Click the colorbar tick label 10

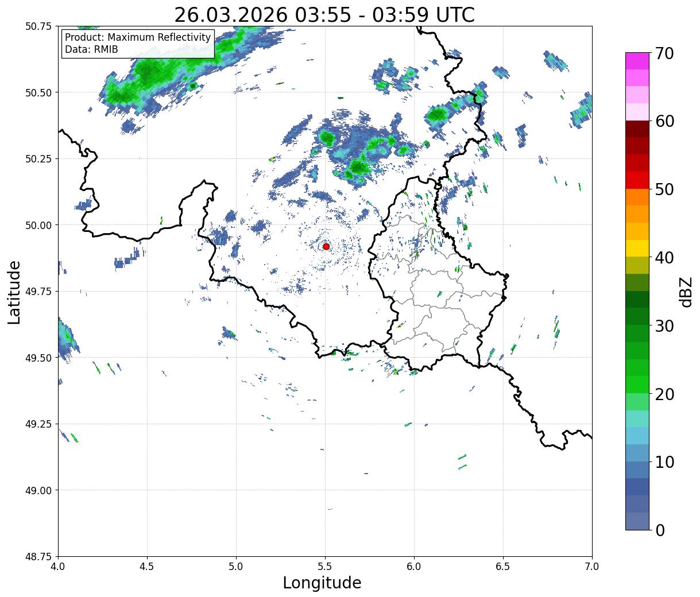click(664, 462)
